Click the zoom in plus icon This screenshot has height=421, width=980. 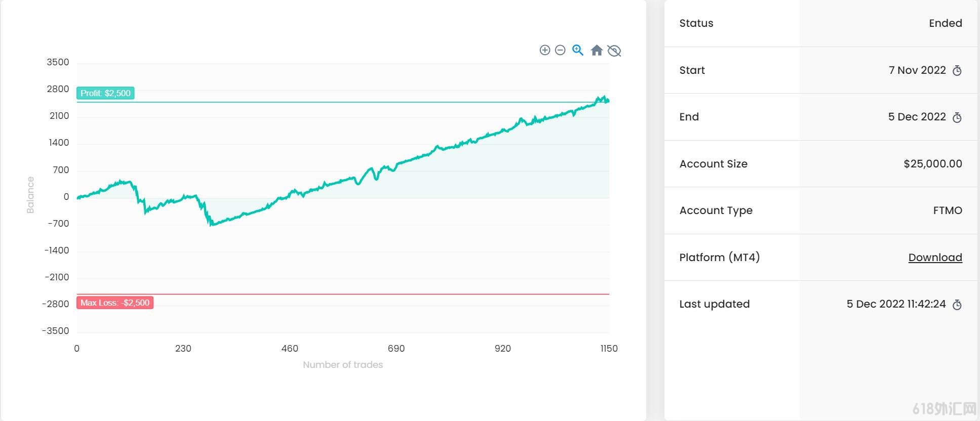point(545,50)
